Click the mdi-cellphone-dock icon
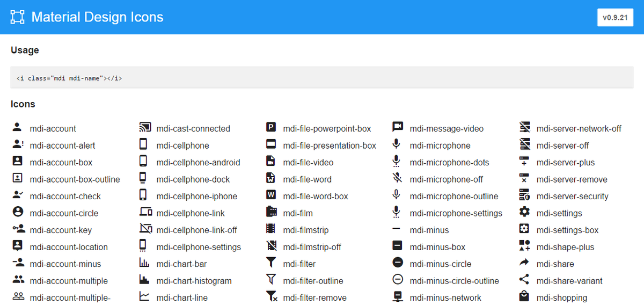This screenshot has height=305, width=644. [143, 178]
